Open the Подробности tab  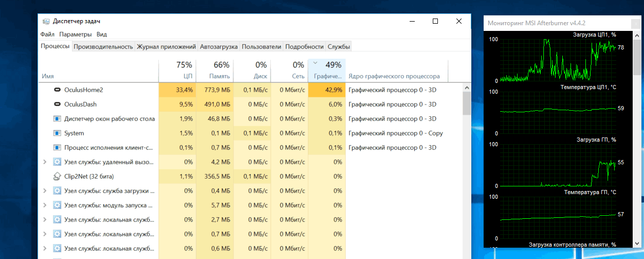click(x=304, y=46)
